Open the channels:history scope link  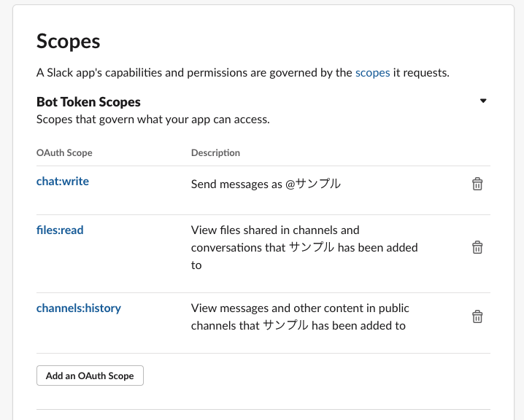click(79, 308)
